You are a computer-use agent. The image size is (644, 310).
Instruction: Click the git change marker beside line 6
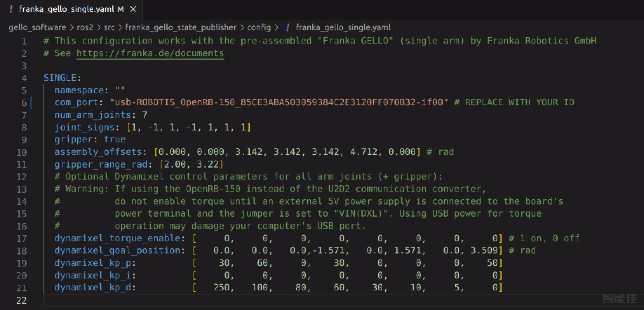tap(32, 103)
